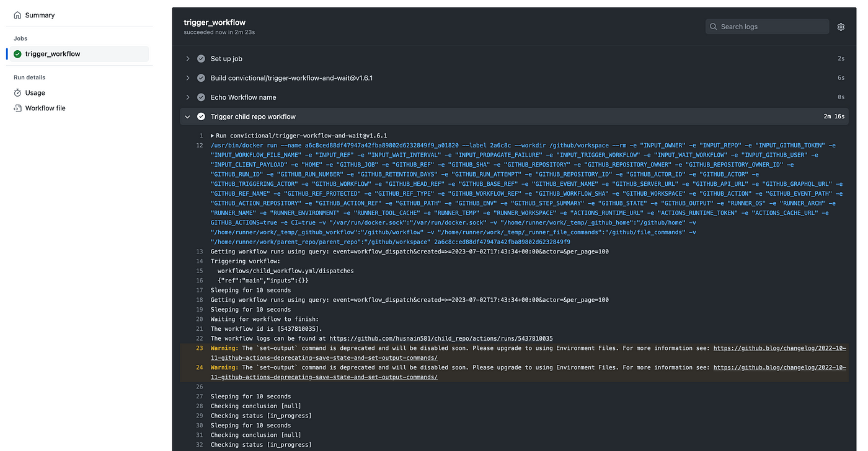
Task: Click the trigger_workflow heading in log panel
Action: 215,22
